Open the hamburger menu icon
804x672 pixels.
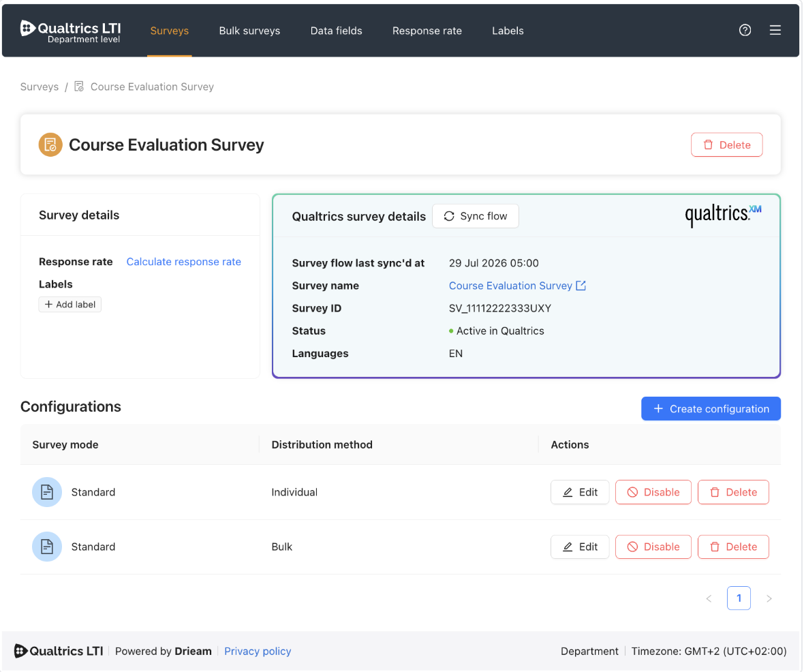775,30
